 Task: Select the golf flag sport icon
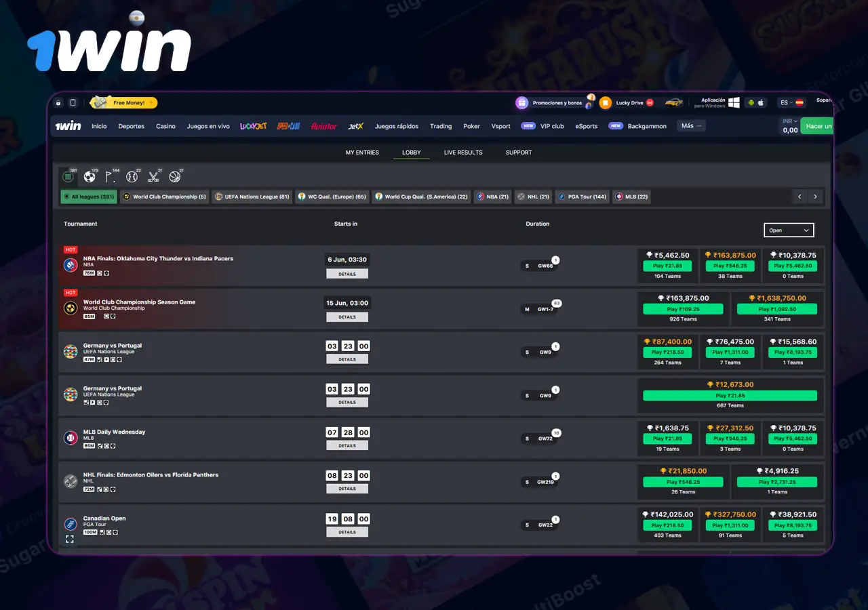coord(108,176)
